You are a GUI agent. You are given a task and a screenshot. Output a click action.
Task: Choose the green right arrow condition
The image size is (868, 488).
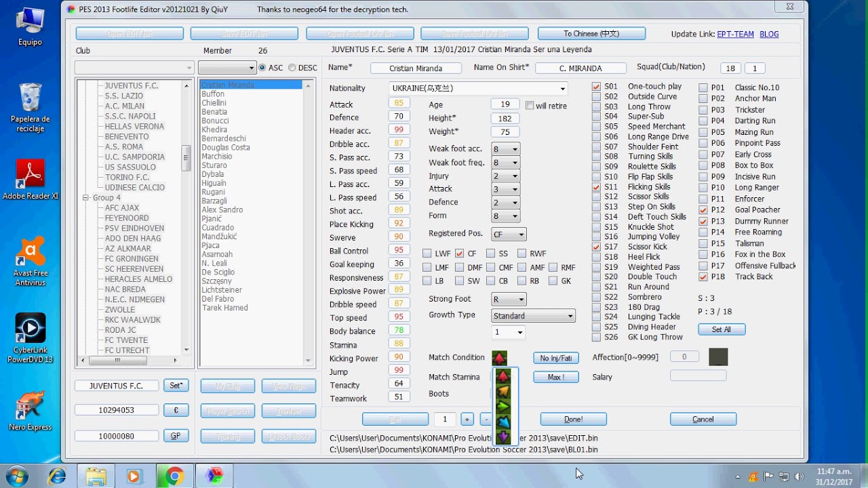503,406
